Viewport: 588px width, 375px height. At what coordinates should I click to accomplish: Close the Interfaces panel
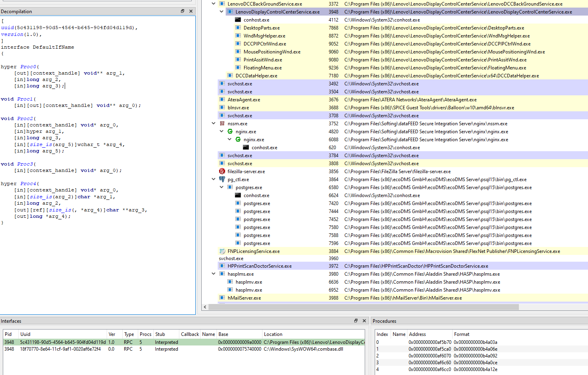point(364,321)
